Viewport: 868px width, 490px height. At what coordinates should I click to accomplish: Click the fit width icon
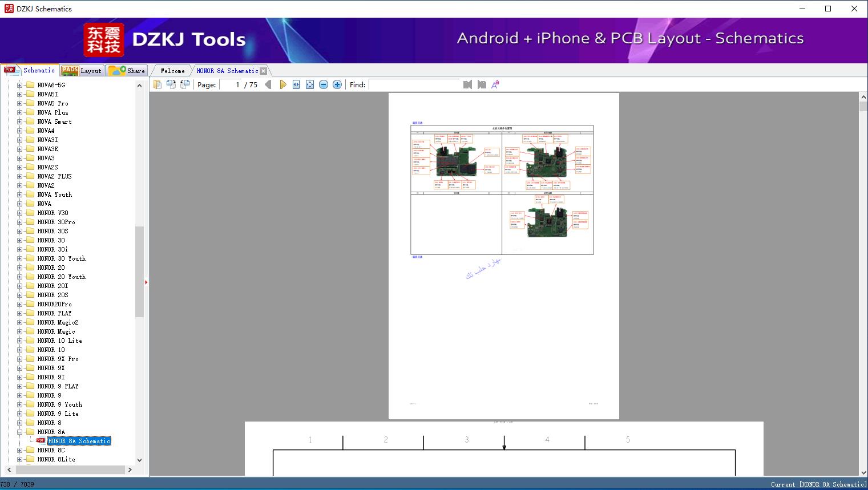tap(296, 84)
